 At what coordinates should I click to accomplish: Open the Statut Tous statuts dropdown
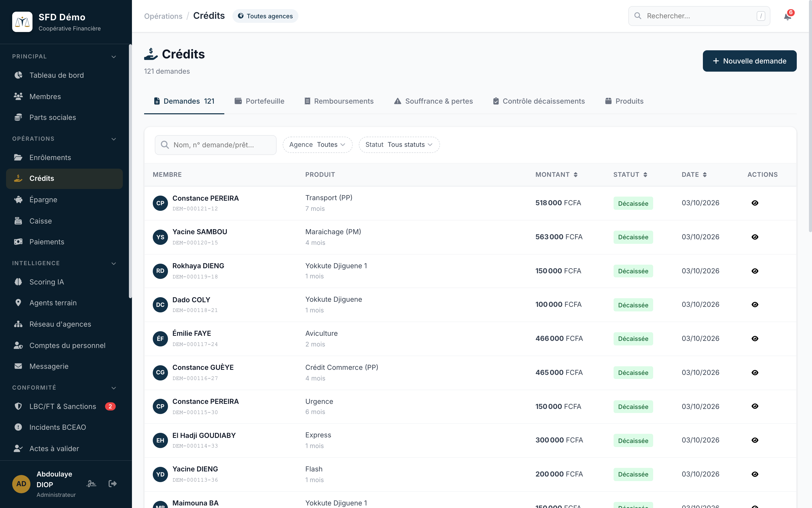[399, 145]
